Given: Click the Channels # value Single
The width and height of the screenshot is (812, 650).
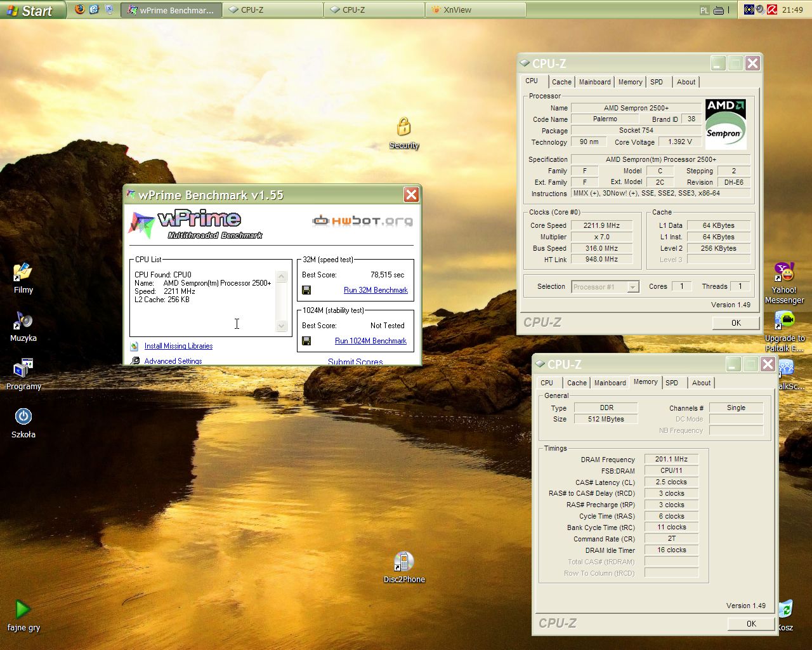Looking at the screenshot, I should coord(736,408).
